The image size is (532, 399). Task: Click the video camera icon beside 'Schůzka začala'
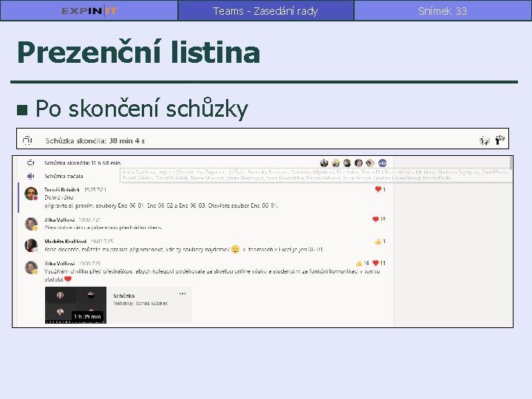(30, 176)
